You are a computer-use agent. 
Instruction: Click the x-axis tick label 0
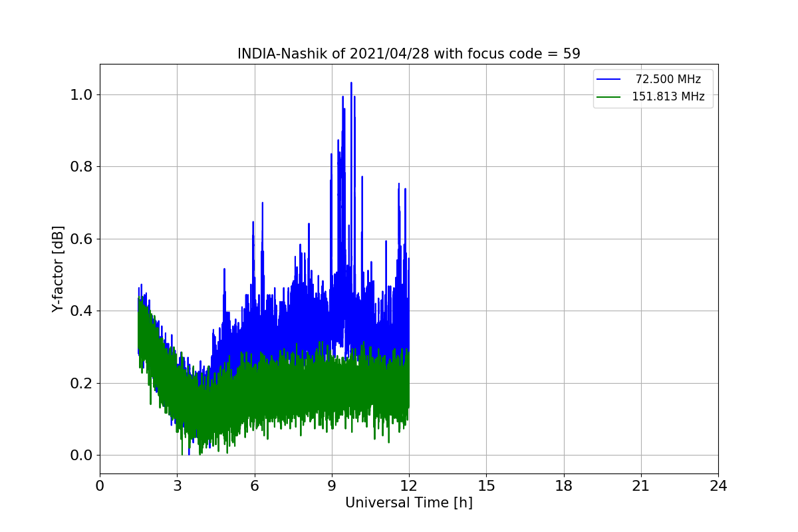click(x=100, y=486)
